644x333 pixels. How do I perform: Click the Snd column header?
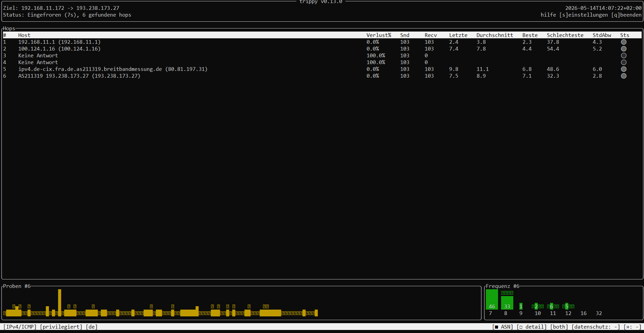[x=405, y=35]
